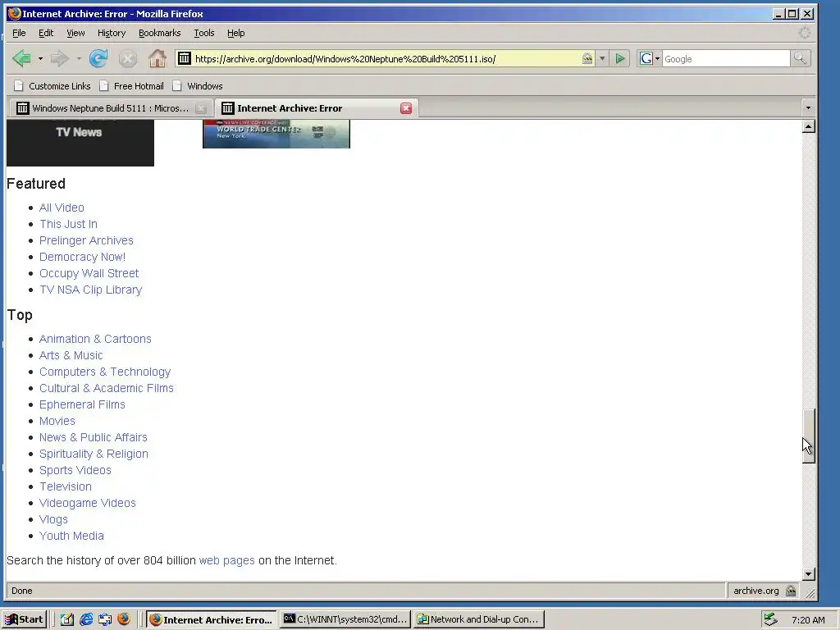
Task: Open the Windows Start button
Action: pyautogui.click(x=24, y=619)
